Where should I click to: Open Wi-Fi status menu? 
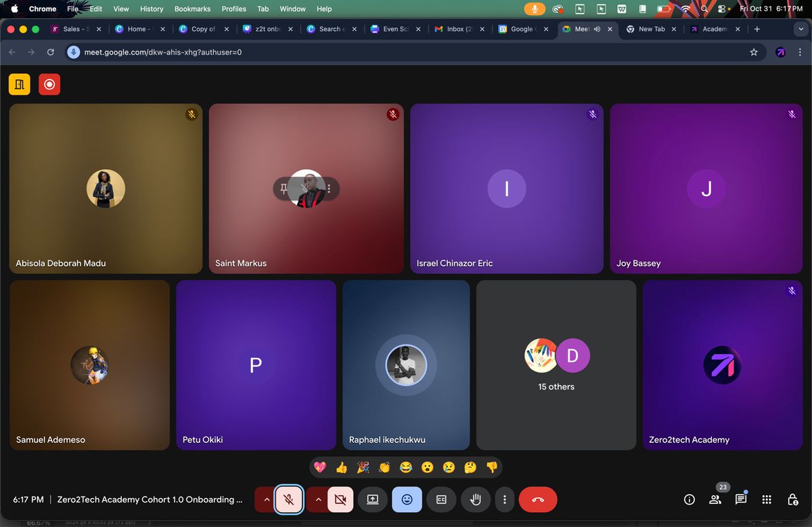[686, 9]
